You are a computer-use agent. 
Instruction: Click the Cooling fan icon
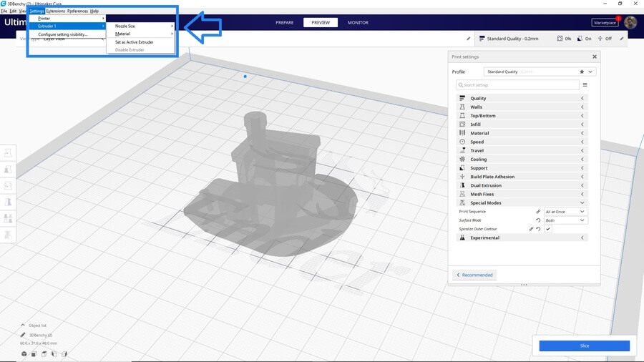click(462, 160)
